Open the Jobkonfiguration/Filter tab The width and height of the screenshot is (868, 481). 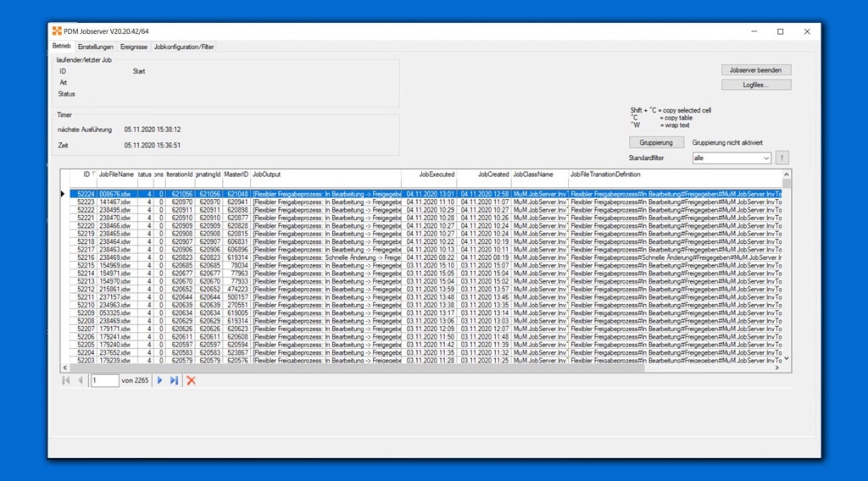[184, 47]
